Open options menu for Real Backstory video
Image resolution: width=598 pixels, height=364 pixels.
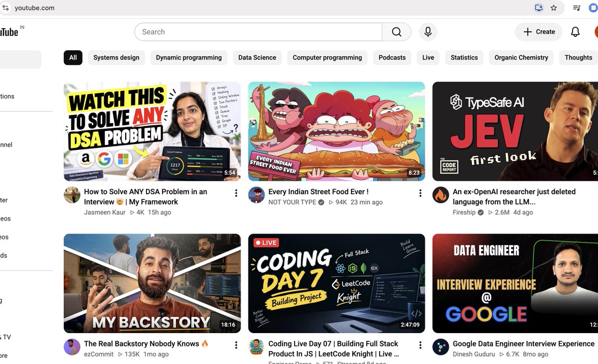(236, 345)
